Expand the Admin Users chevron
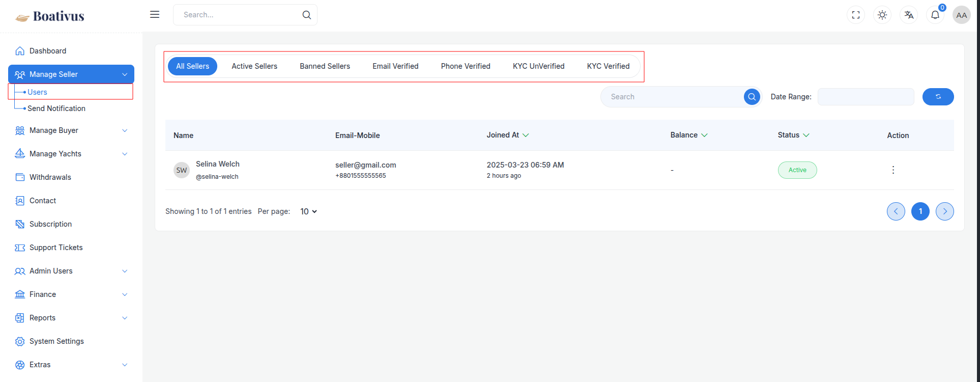Image resolution: width=980 pixels, height=382 pixels. coord(125,271)
